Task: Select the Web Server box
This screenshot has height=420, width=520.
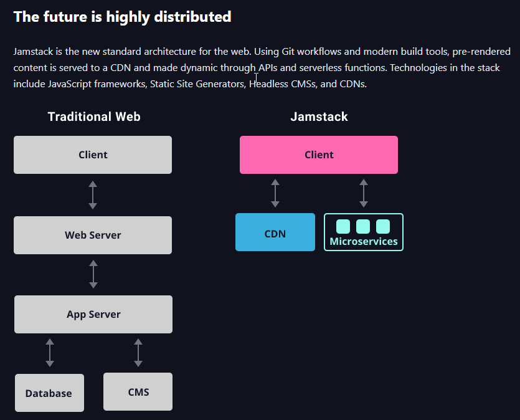Action: point(93,235)
